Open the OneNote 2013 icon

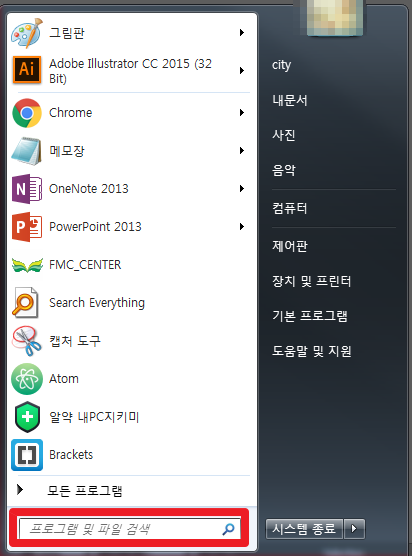(27, 189)
